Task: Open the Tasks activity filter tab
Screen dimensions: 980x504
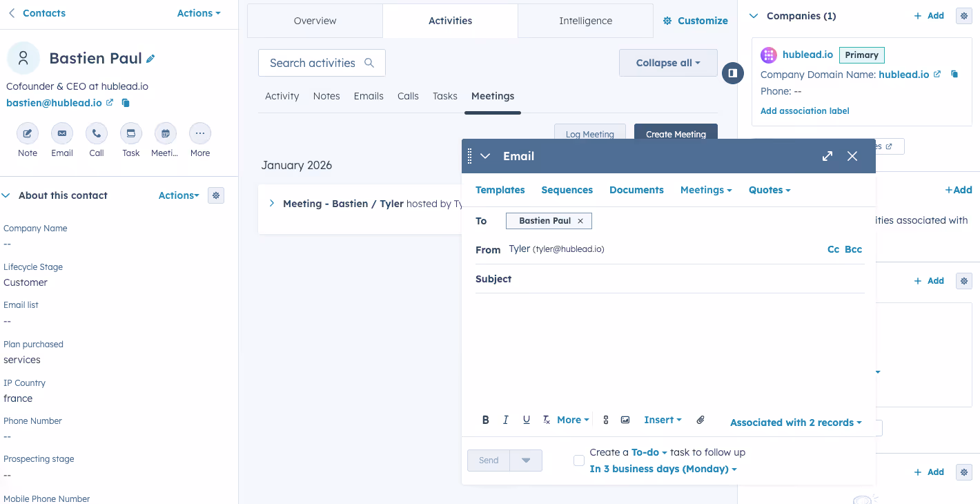Action: (x=445, y=96)
